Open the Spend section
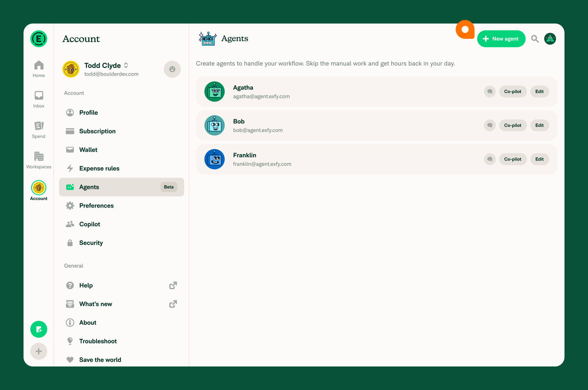588x390 pixels. [39, 130]
